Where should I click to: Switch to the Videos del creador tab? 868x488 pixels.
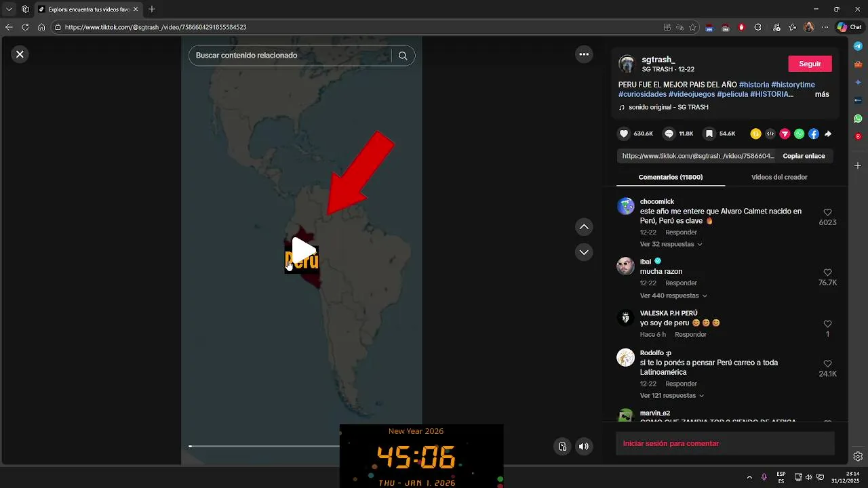click(779, 177)
